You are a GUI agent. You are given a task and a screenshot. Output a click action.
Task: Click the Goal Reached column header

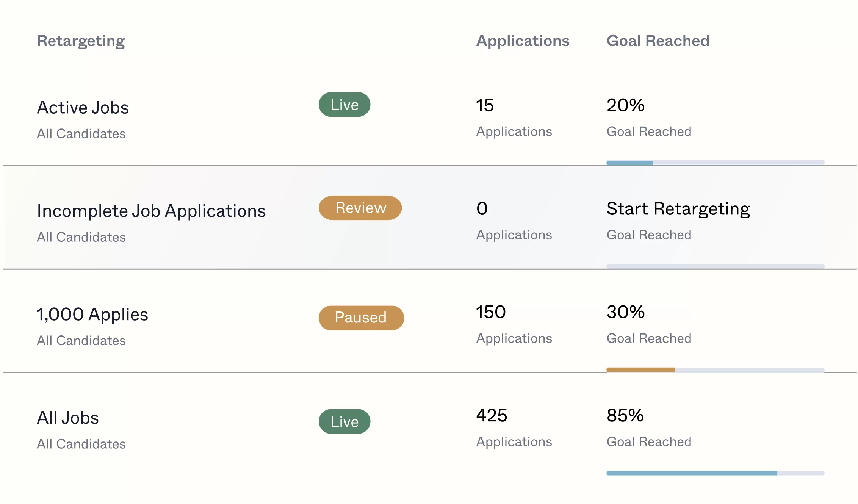pos(658,41)
